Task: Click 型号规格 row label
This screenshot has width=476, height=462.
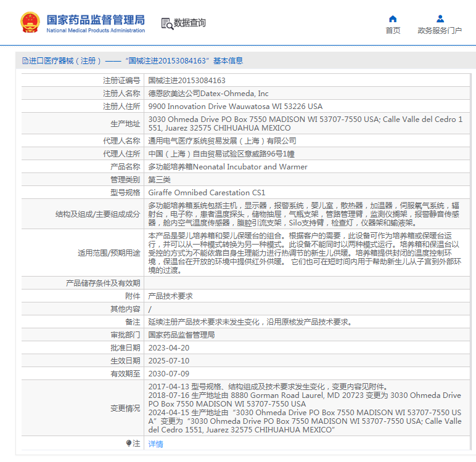Action: pyautogui.click(x=125, y=193)
